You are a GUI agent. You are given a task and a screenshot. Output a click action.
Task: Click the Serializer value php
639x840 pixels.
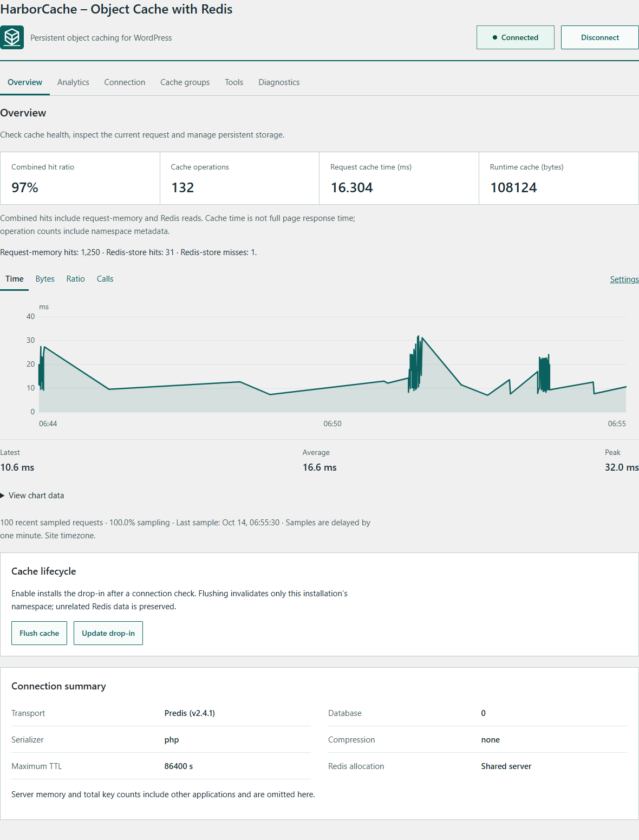coord(172,740)
